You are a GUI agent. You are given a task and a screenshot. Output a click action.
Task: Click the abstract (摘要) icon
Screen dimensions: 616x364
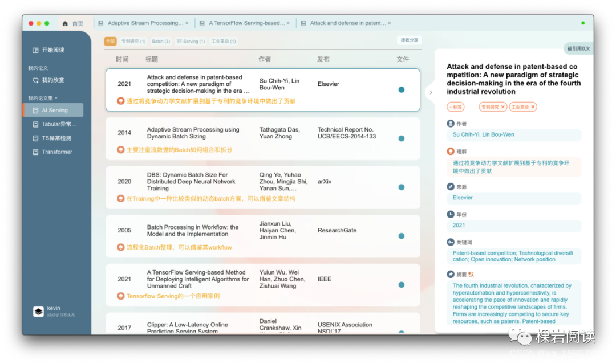[451, 274]
